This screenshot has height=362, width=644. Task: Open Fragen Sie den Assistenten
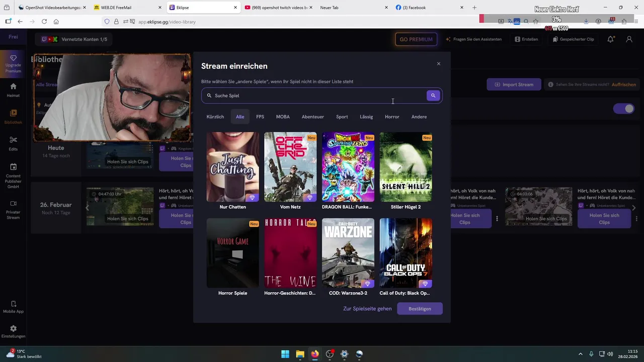pos(473,39)
